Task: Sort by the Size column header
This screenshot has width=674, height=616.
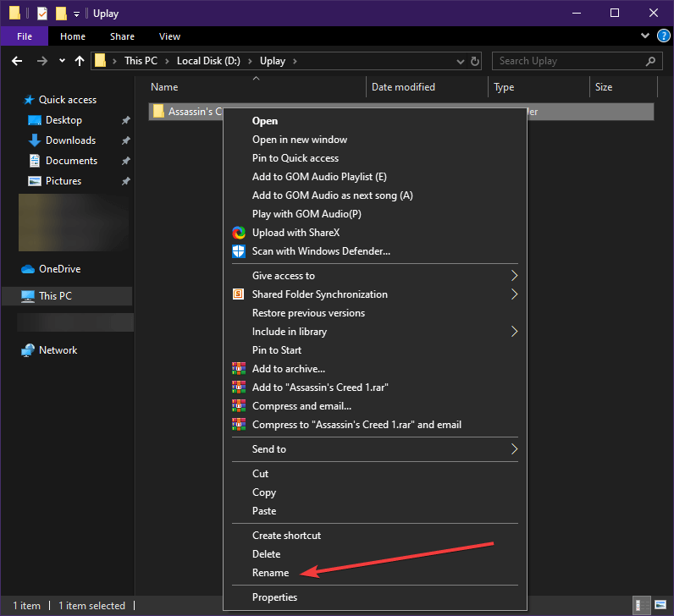Action: click(604, 87)
